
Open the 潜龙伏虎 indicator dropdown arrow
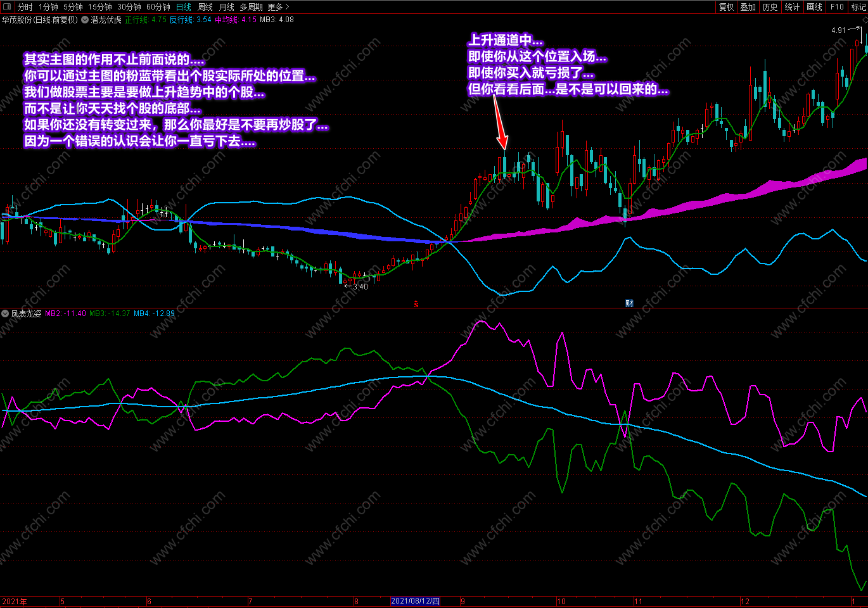point(85,20)
